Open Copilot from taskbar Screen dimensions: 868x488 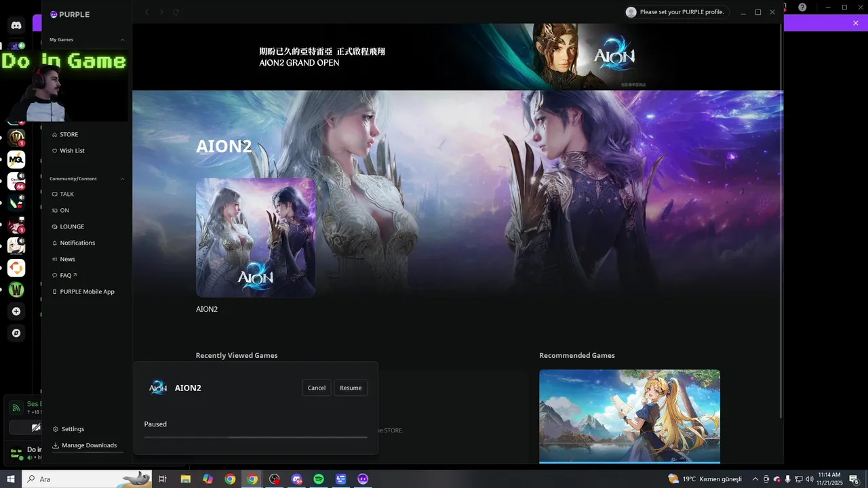[x=208, y=479]
